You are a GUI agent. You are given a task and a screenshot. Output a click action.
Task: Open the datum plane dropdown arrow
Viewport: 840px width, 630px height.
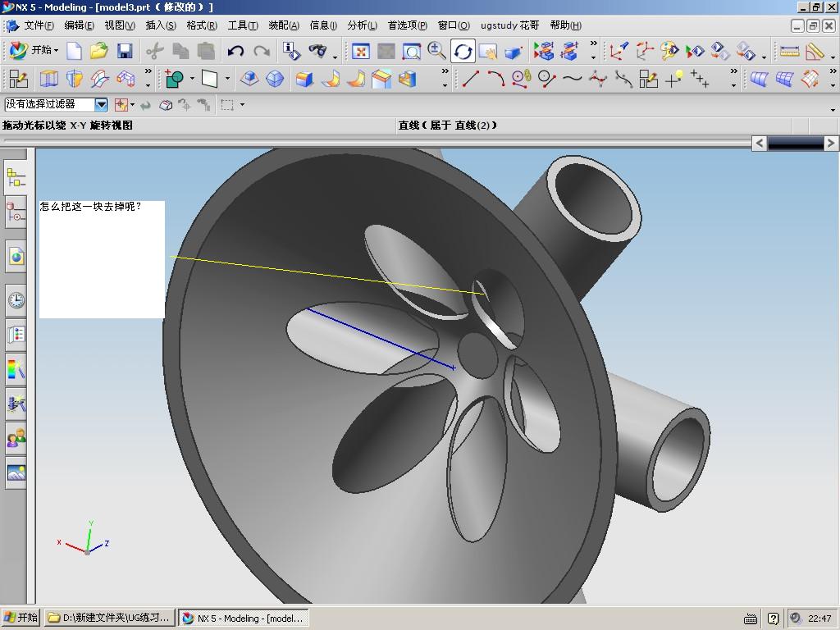click(x=228, y=80)
